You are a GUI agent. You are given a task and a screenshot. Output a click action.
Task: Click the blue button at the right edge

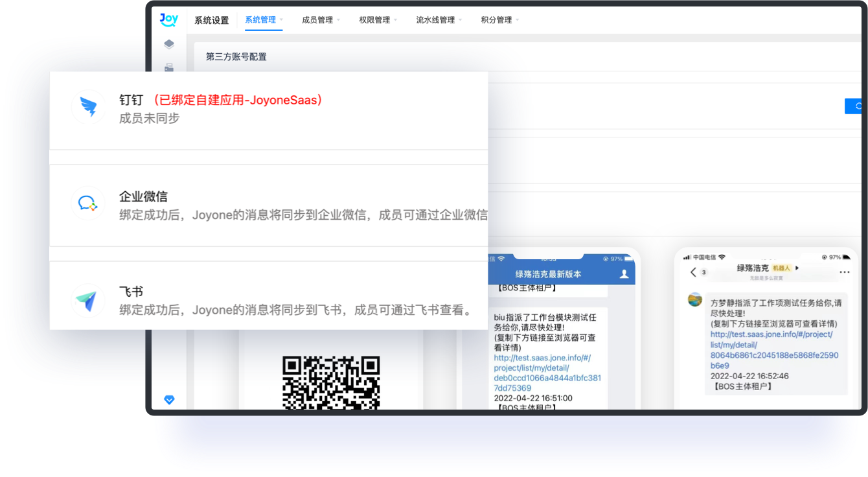click(x=853, y=106)
